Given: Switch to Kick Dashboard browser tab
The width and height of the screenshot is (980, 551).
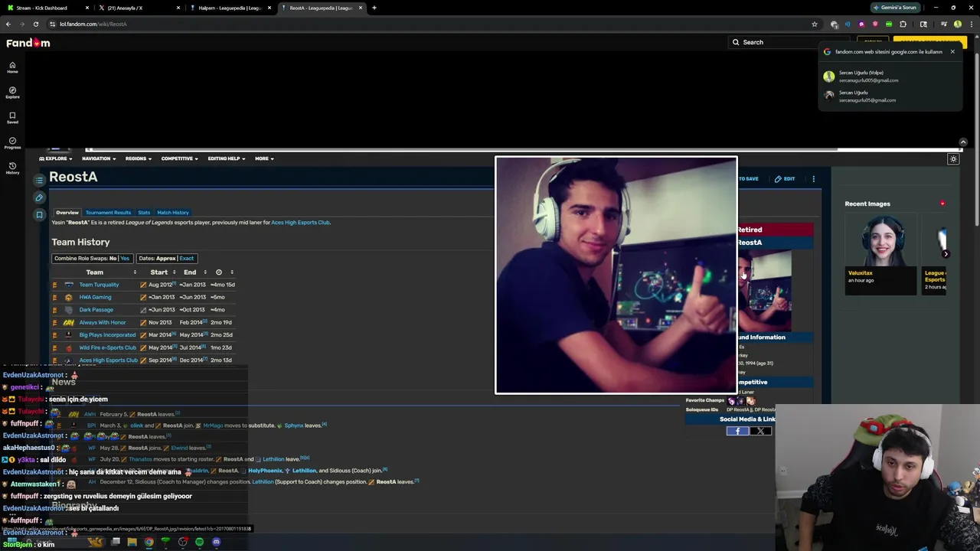Looking at the screenshot, I should pos(46,8).
